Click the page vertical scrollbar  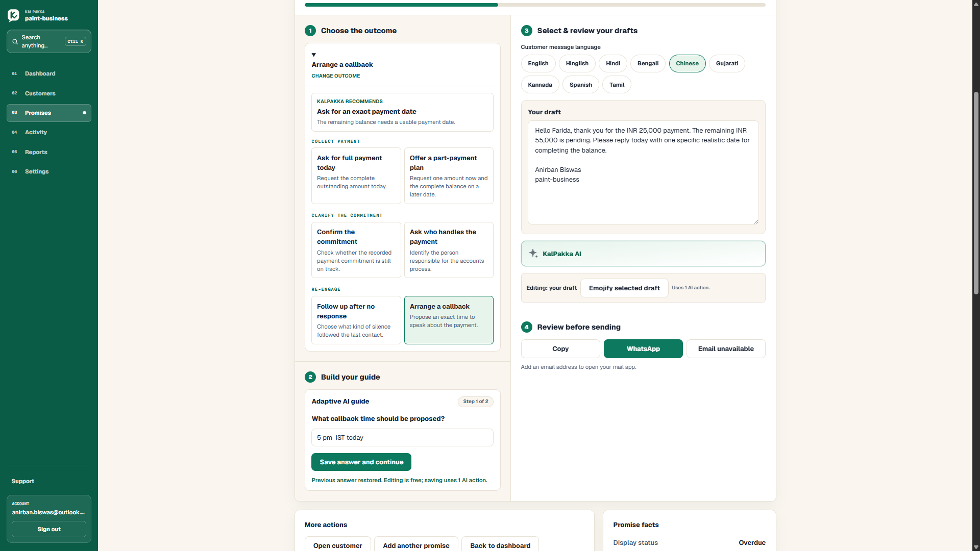(976, 193)
